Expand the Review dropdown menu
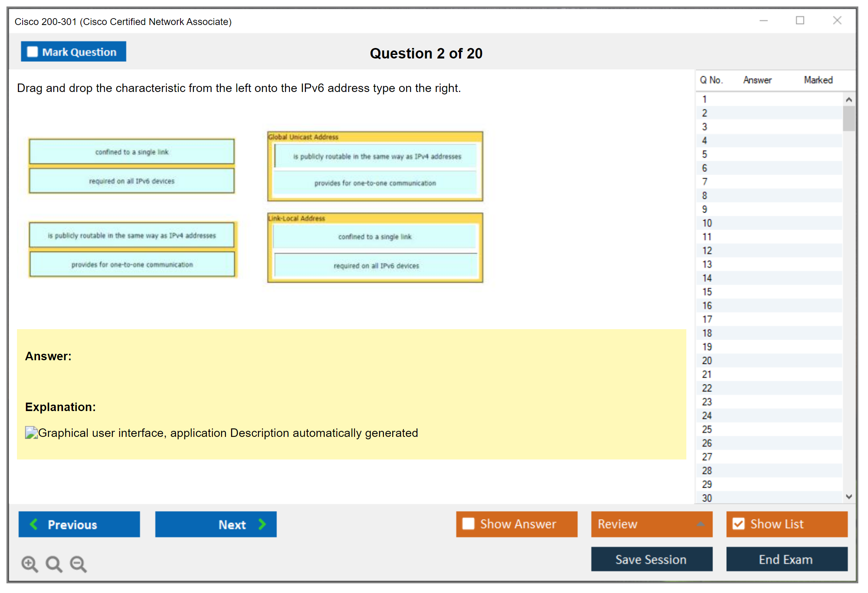 [x=701, y=524]
